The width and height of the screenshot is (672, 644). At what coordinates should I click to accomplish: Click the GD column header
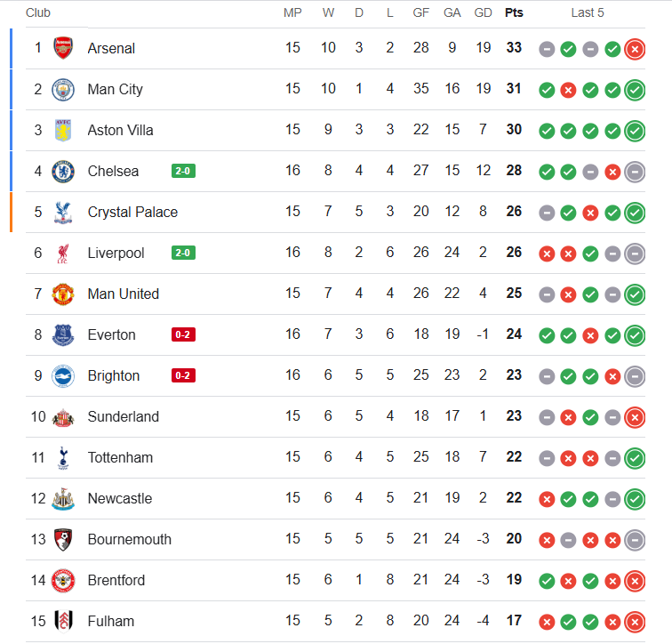coord(483,12)
